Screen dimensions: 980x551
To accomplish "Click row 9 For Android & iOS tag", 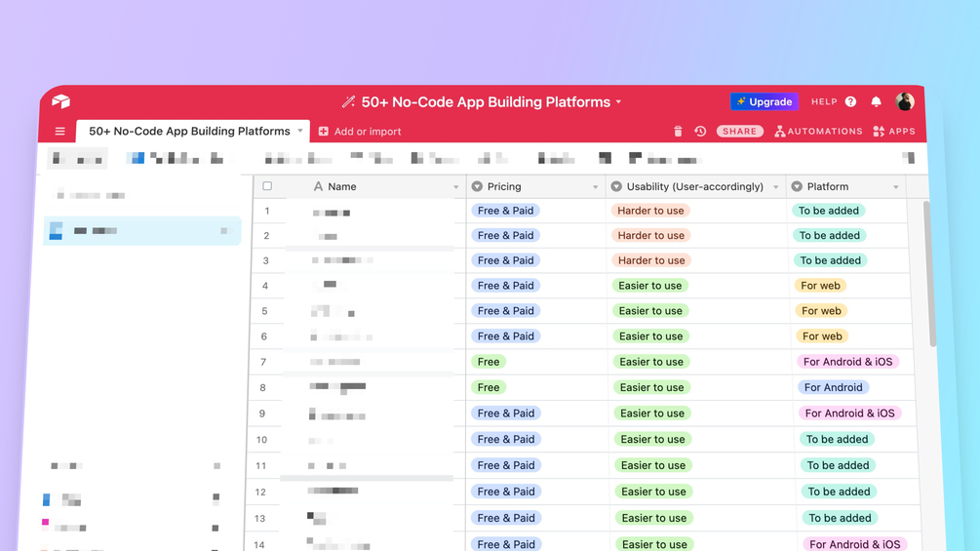I will coord(850,413).
